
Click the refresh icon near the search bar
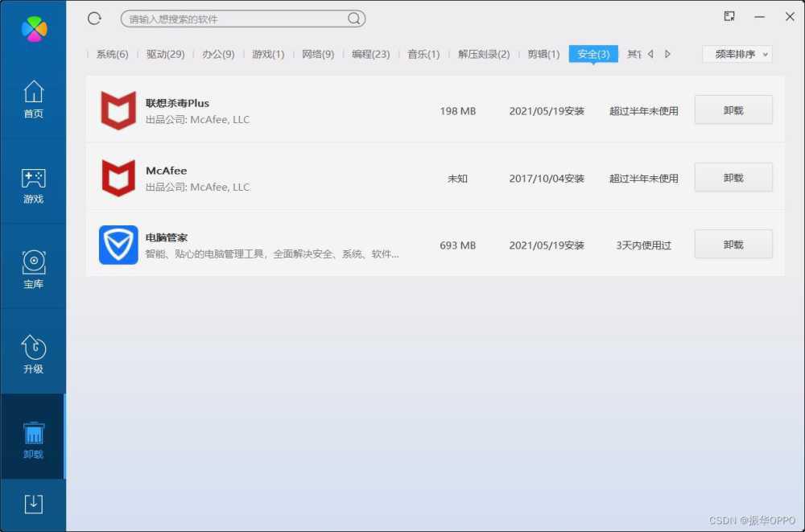click(94, 18)
